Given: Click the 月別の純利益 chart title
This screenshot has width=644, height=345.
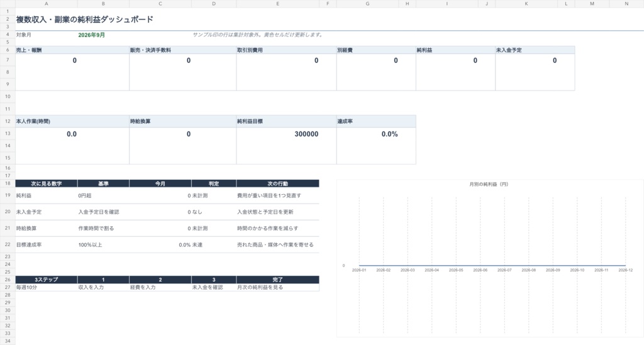Looking at the screenshot, I should 489,184.
